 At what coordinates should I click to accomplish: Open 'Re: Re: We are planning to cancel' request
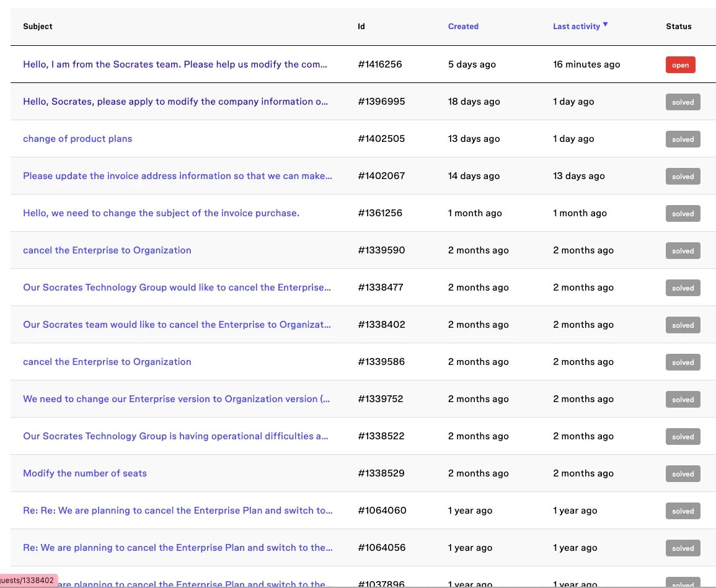point(178,511)
